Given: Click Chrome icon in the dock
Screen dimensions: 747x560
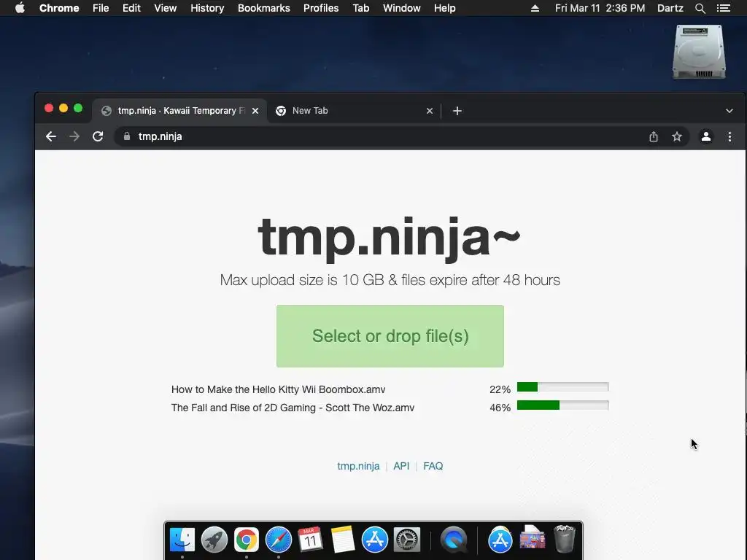Looking at the screenshot, I should coord(247,540).
